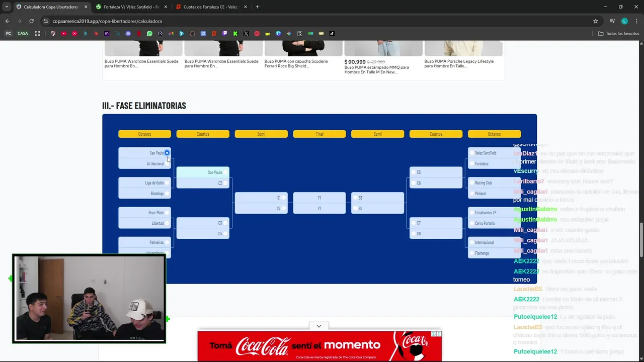Close the Fortaleza Vs Vélez Sarsfield tab
The image size is (644, 362).
pos(166,7)
